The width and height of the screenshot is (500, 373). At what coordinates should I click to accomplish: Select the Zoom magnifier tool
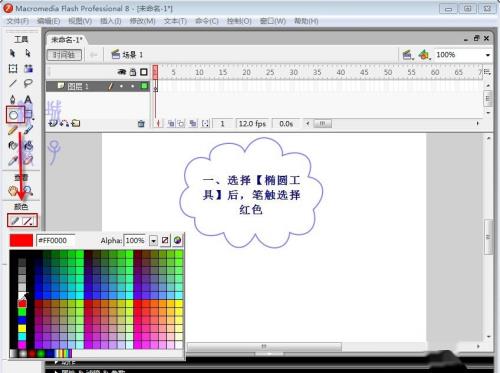click(29, 191)
